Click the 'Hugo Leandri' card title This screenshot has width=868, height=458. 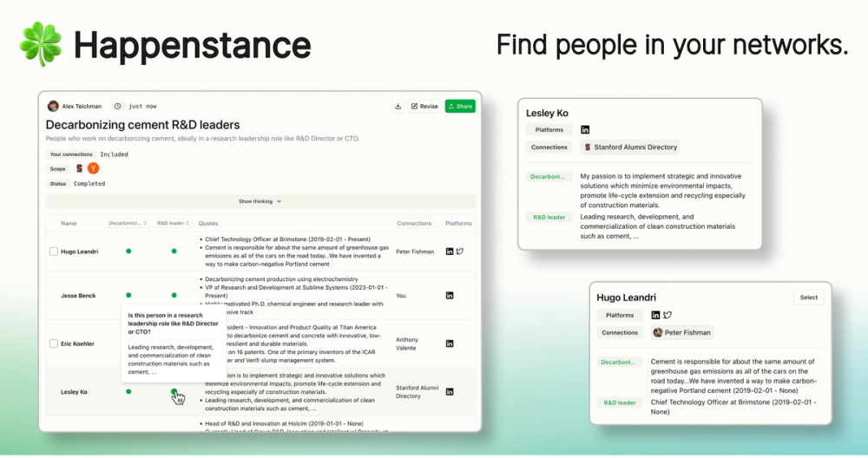626,298
